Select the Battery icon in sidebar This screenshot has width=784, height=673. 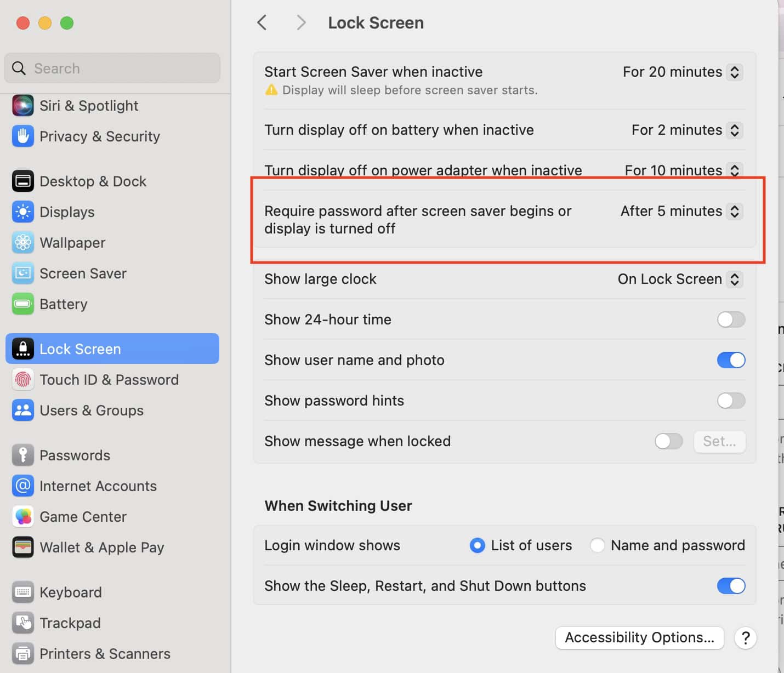pyautogui.click(x=22, y=304)
